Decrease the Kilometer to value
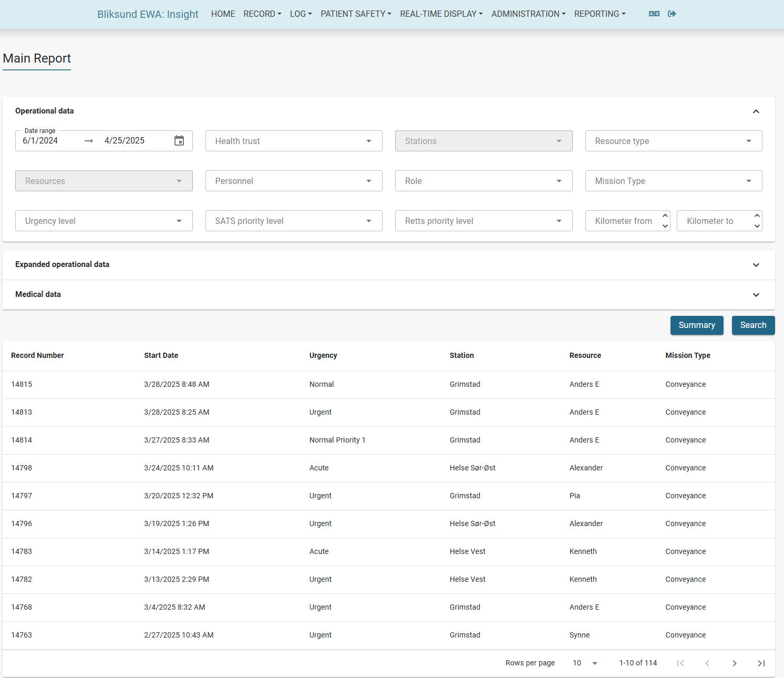 pos(757,226)
